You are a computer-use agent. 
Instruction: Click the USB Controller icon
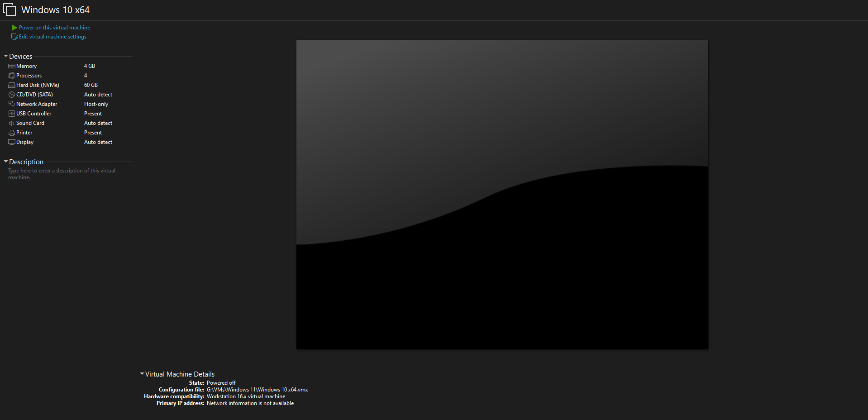click(x=12, y=114)
